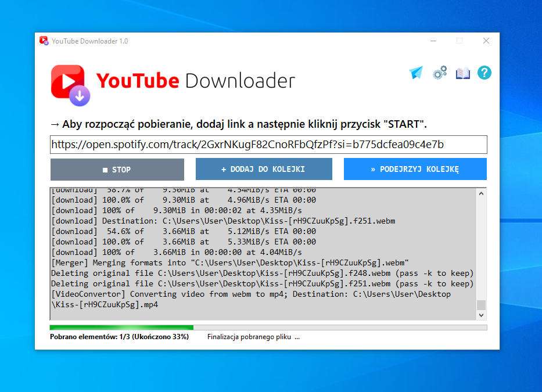The height and width of the screenshot is (392, 542).
Task: Focus the Spotify URL input field
Action: pos(268,145)
